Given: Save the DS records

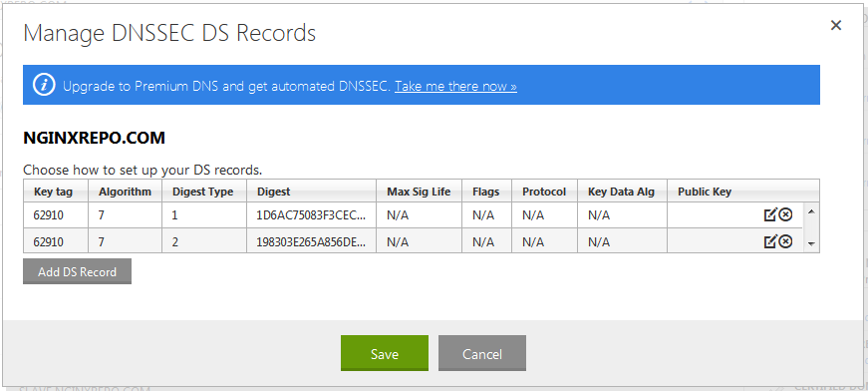Looking at the screenshot, I should point(385,353).
